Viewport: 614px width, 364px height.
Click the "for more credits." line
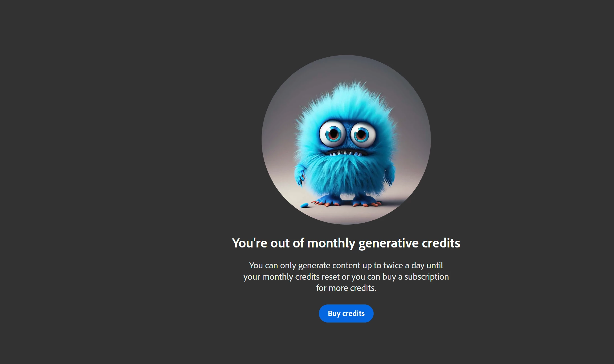click(346, 288)
